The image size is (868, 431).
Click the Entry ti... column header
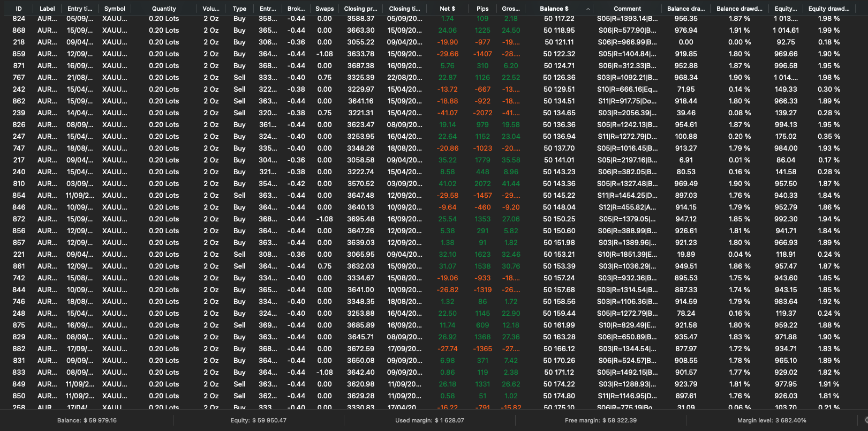click(80, 9)
